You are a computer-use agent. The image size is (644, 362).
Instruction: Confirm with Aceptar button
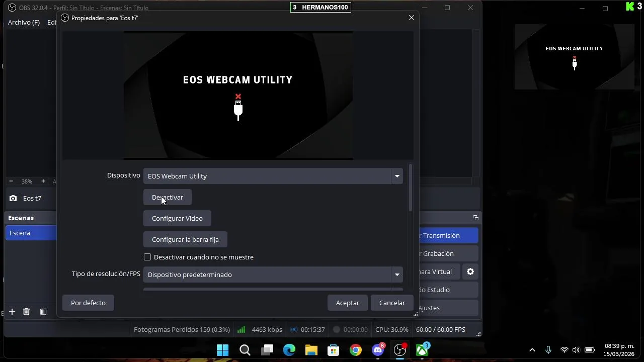(x=348, y=303)
